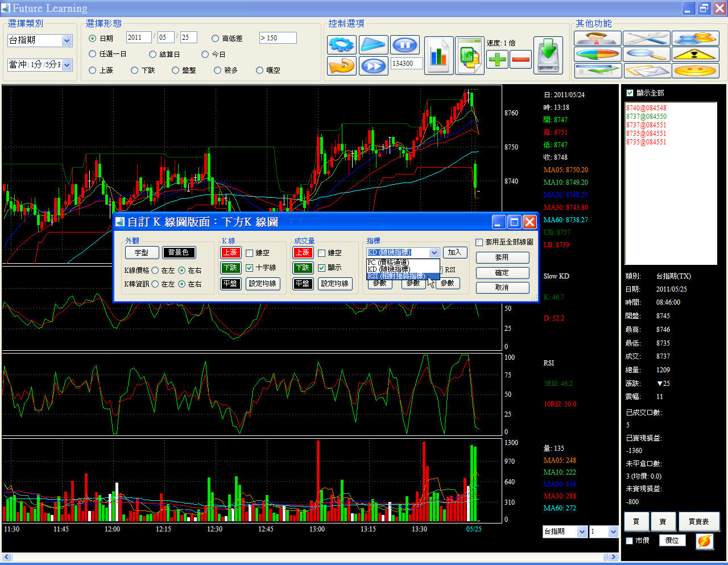Toggle the 顯示全部 checkbox
The image size is (728, 565).
tap(630, 93)
